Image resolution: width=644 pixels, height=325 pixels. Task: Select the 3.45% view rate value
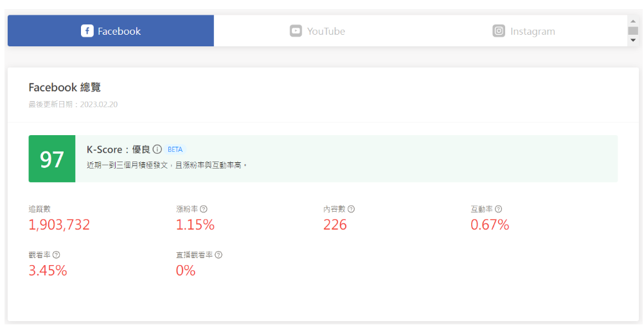click(x=48, y=270)
